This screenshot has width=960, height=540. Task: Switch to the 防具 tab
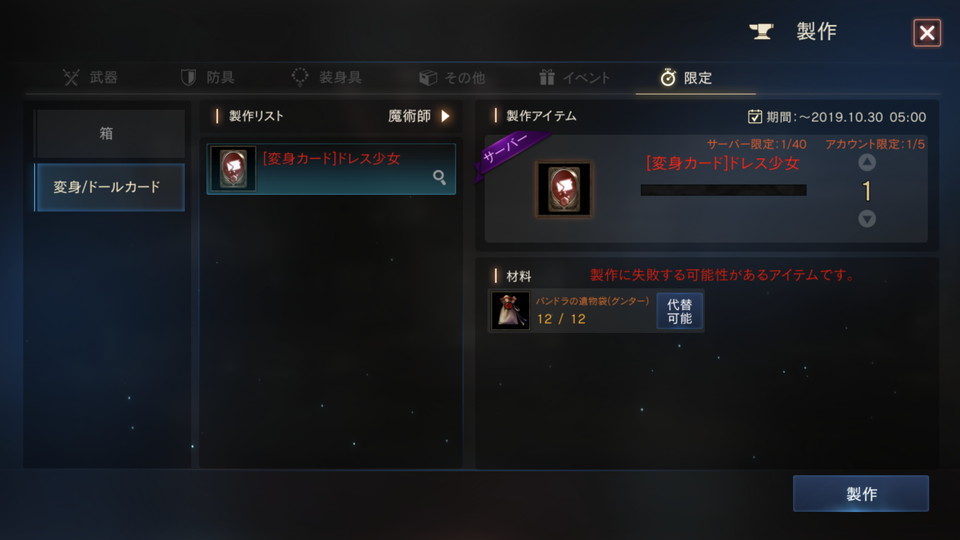coord(208,78)
